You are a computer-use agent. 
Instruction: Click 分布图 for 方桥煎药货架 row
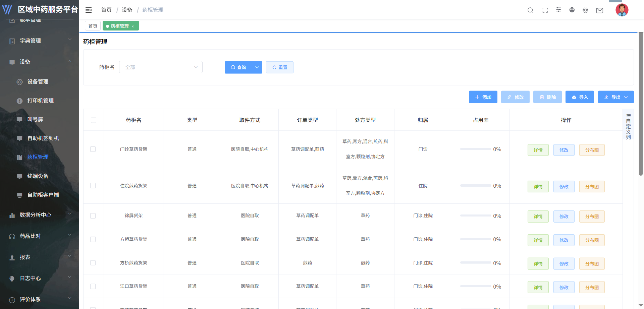click(592, 264)
